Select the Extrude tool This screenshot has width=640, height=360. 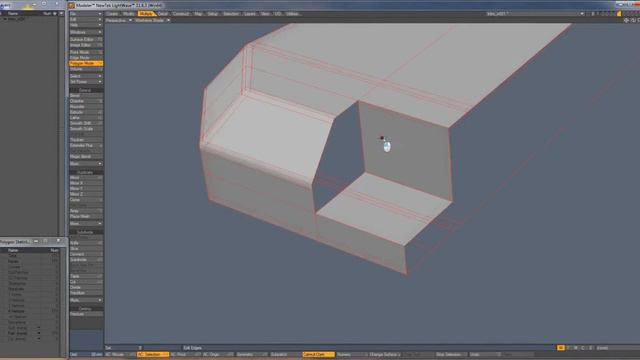86,112
